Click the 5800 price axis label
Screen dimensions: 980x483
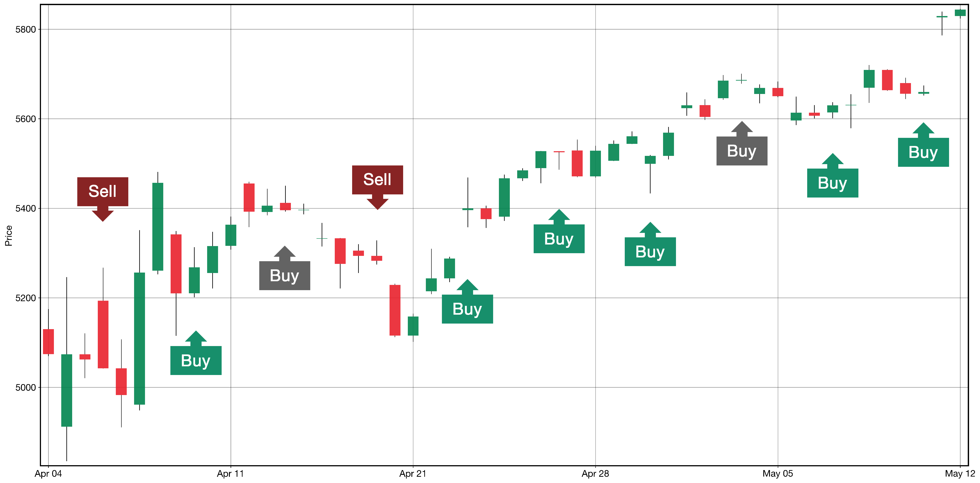[x=25, y=30]
